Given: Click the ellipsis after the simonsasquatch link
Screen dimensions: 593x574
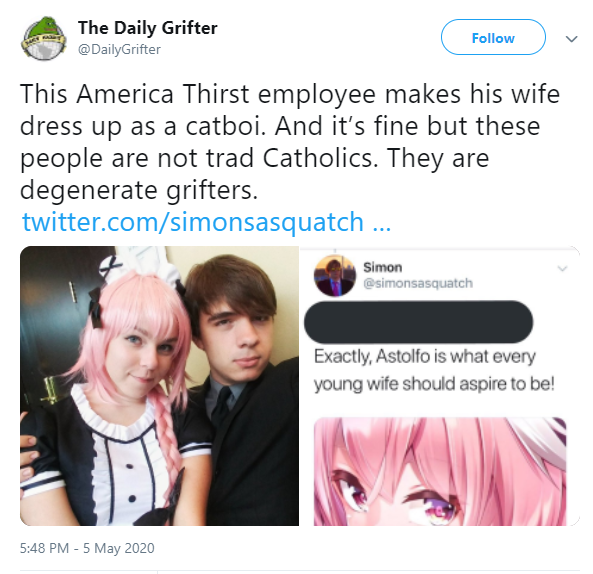Looking at the screenshot, I should point(382,223).
